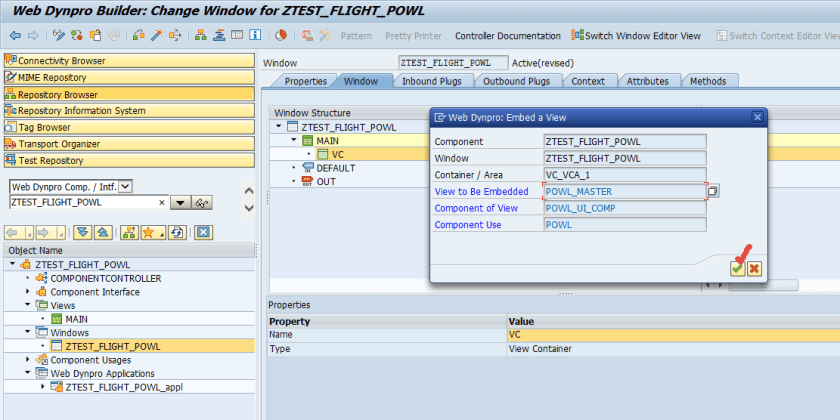Select COMPONENTCONTROLLER in the object tree

point(106,279)
